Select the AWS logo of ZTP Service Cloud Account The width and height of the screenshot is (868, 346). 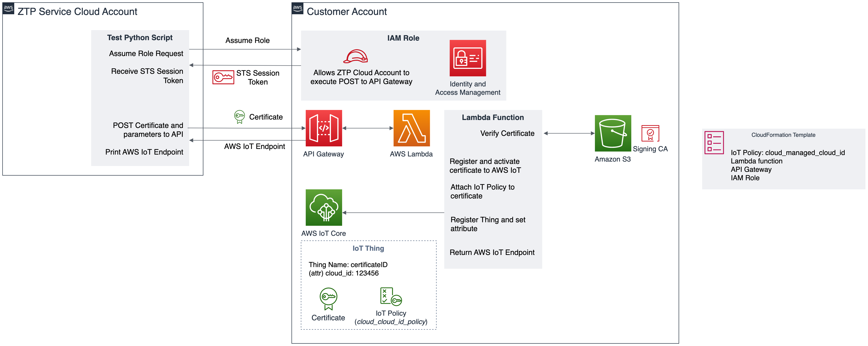(8, 8)
